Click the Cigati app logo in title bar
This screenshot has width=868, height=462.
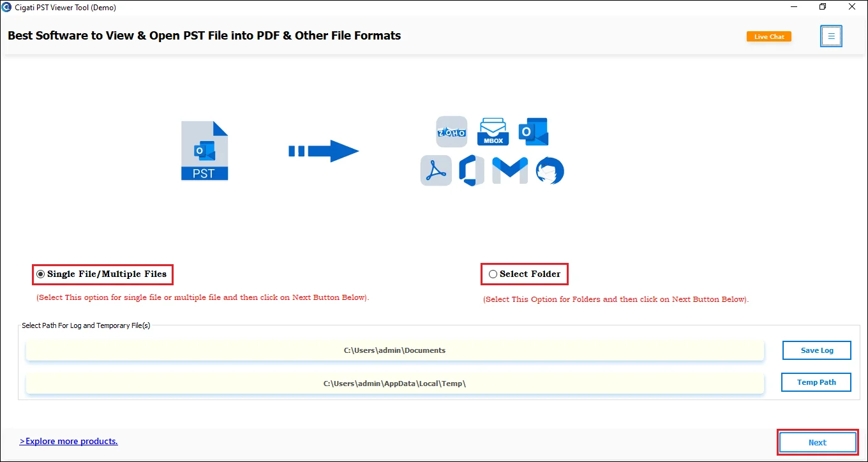click(7, 8)
